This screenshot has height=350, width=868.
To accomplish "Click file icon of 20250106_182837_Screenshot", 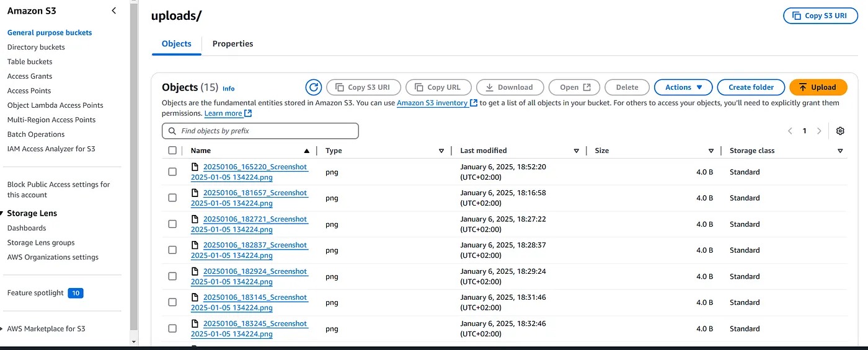I will (x=195, y=245).
